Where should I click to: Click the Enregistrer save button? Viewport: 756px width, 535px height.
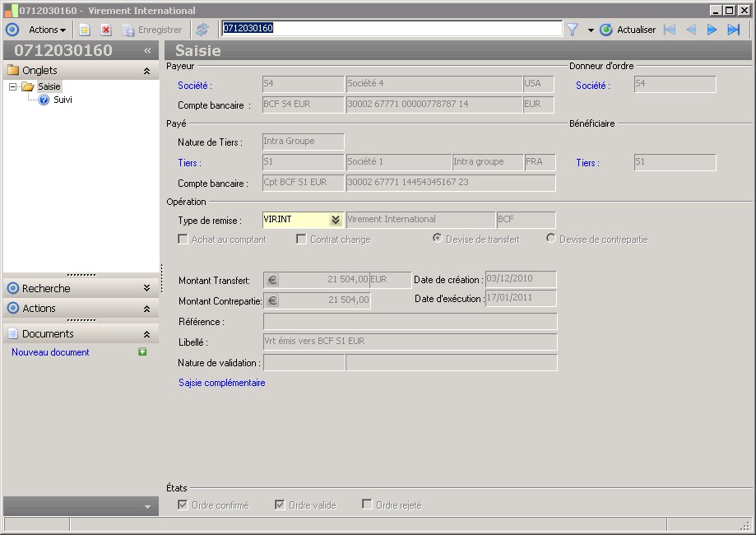[152, 30]
